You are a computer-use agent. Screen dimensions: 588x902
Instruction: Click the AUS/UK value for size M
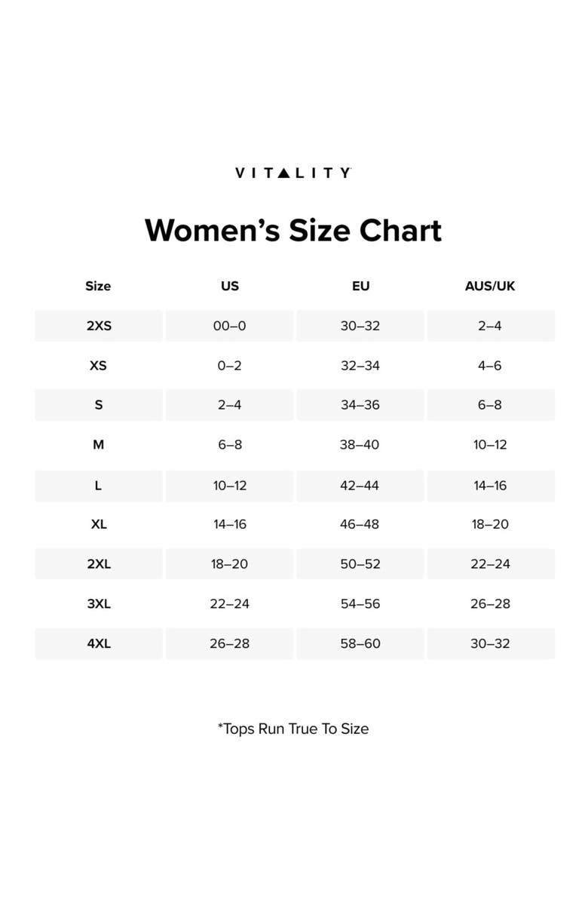(490, 445)
